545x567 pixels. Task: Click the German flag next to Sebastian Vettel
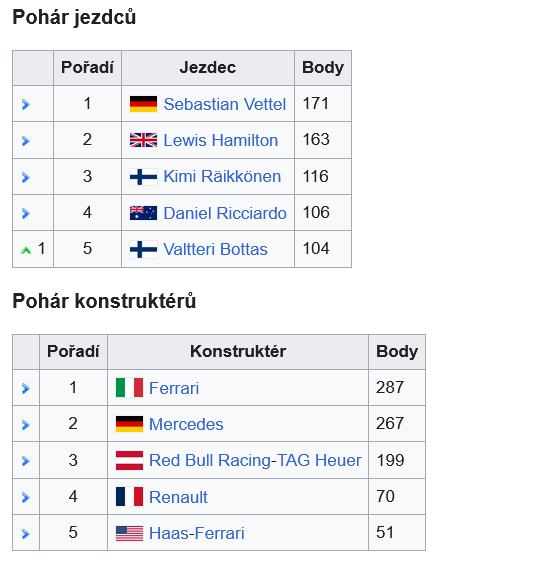pyautogui.click(x=143, y=104)
